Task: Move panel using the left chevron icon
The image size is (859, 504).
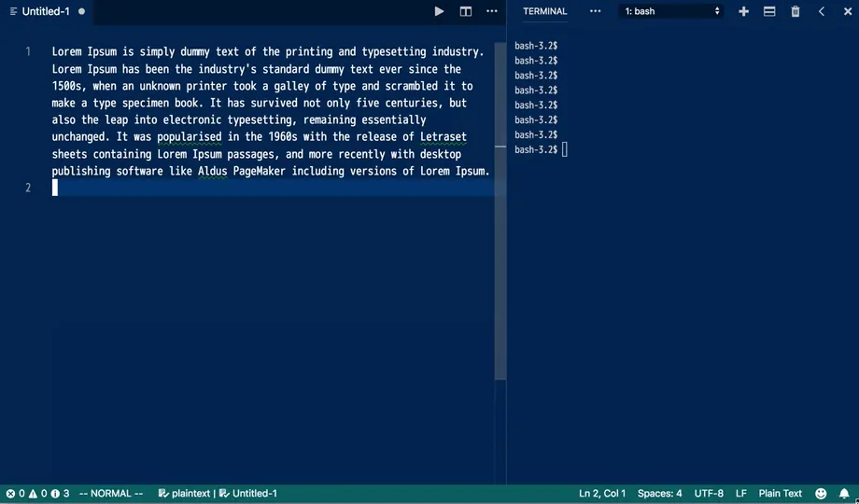Action: [x=822, y=11]
